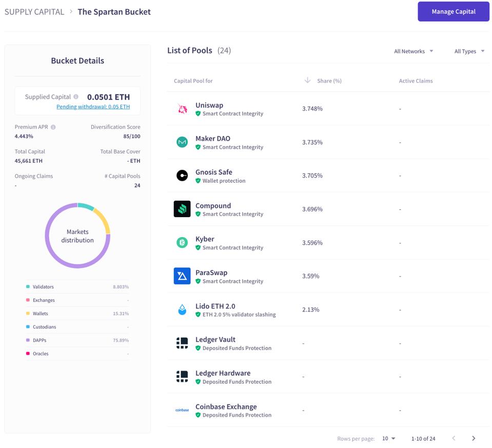Click the 2.13% share for Lido ETH 2.0
Image resolution: width=492 pixels, height=448 pixels.
click(x=310, y=309)
